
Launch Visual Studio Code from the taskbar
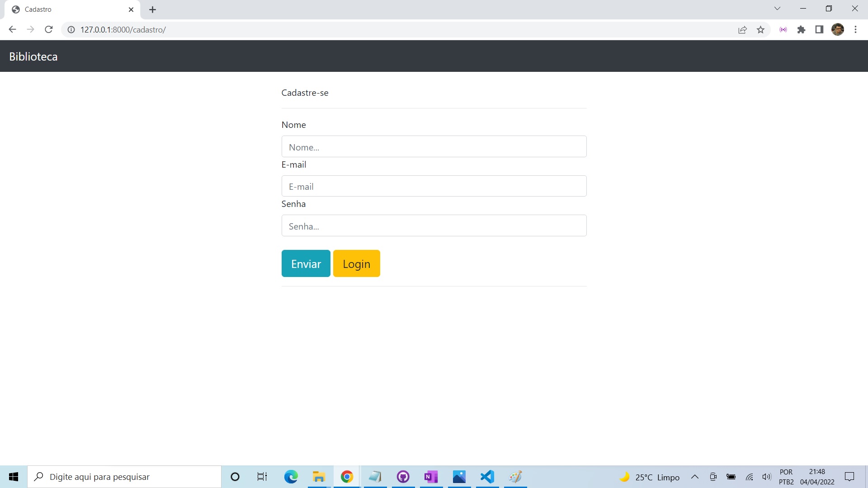pyautogui.click(x=487, y=477)
